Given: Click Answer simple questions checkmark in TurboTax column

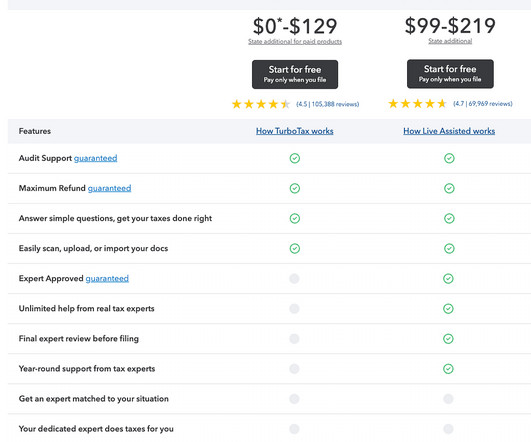Looking at the screenshot, I should point(295,218).
